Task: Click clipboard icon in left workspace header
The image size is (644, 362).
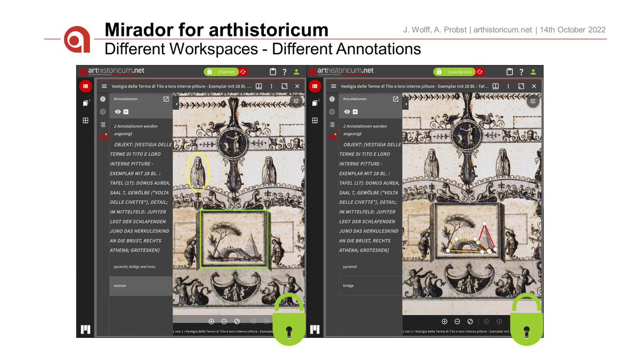Action: tap(273, 72)
